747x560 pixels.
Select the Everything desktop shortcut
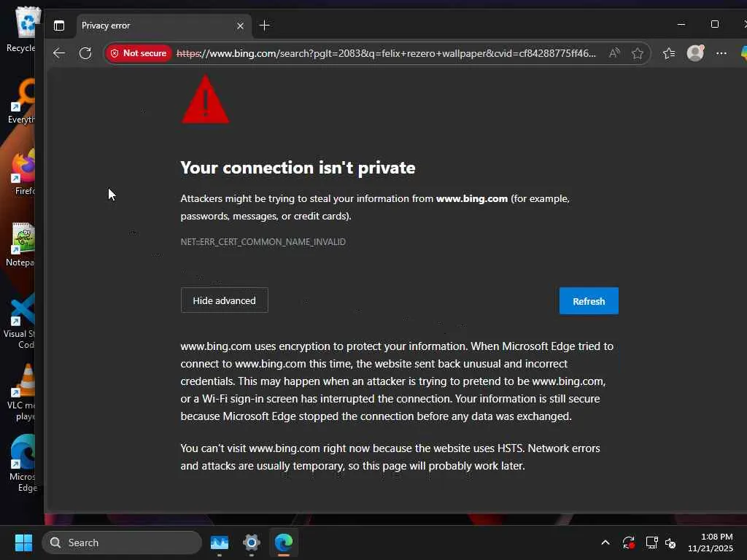point(21,101)
